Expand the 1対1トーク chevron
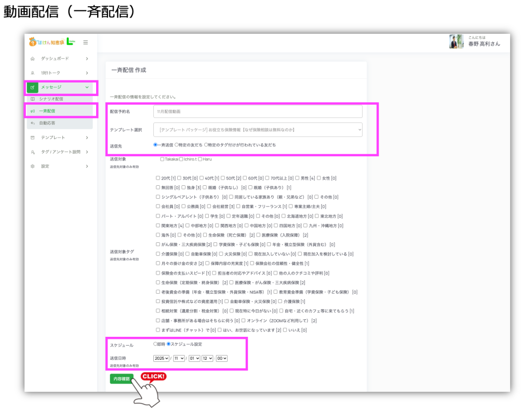Image resolution: width=532 pixels, height=410 pixels. coord(87,73)
